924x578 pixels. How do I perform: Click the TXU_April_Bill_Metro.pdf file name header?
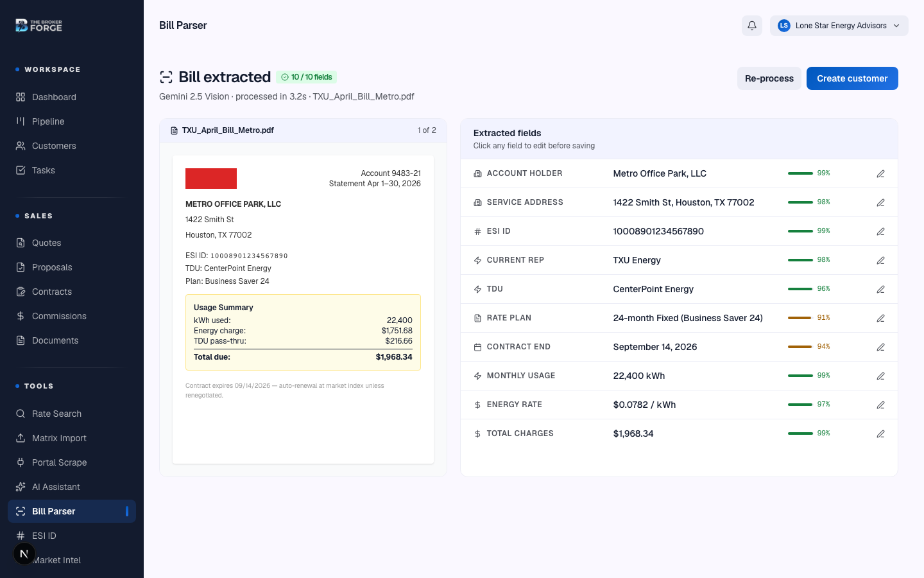pyautogui.click(x=228, y=130)
